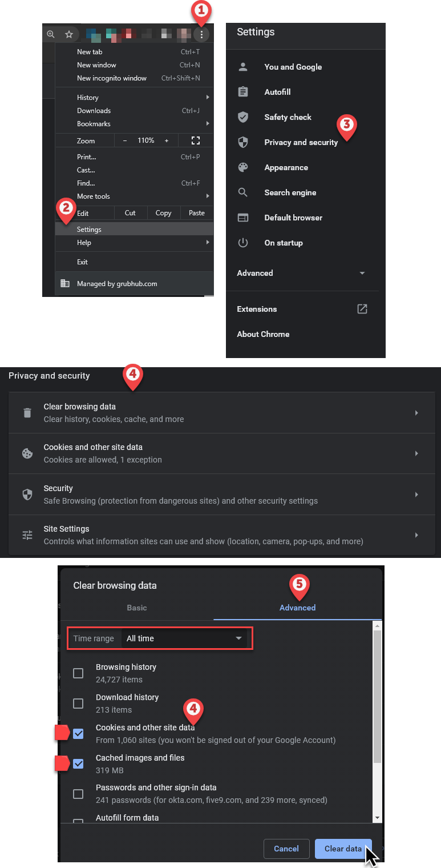Open Chrome three-dot menu button

(201, 35)
